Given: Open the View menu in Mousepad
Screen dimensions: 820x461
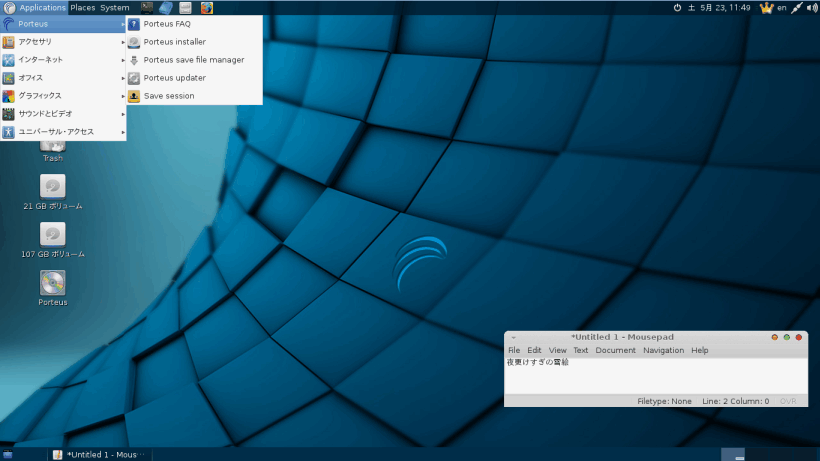Looking at the screenshot, I should (557, 350).
